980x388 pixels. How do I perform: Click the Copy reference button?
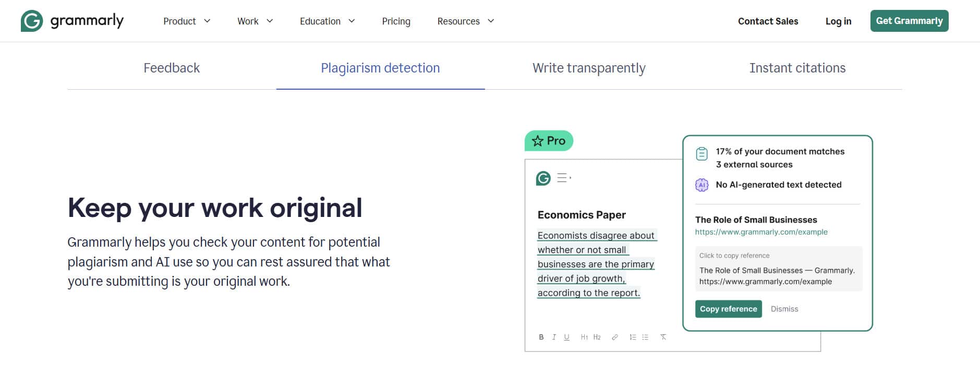tap(728, 309)
